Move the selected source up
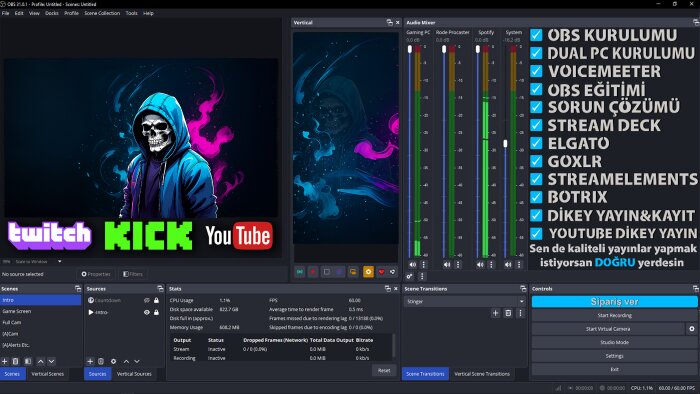This screenshot has height=394, width=700. click(126, 361)
